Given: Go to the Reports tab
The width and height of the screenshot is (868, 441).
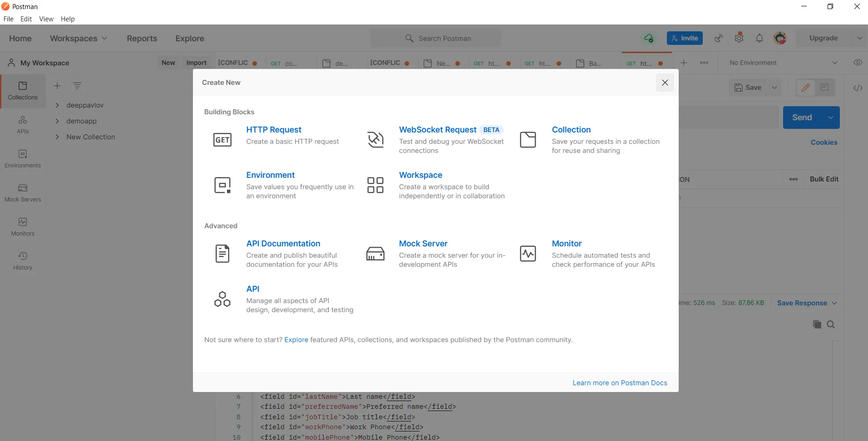Looking at the screenshot, I should (142, 39).
